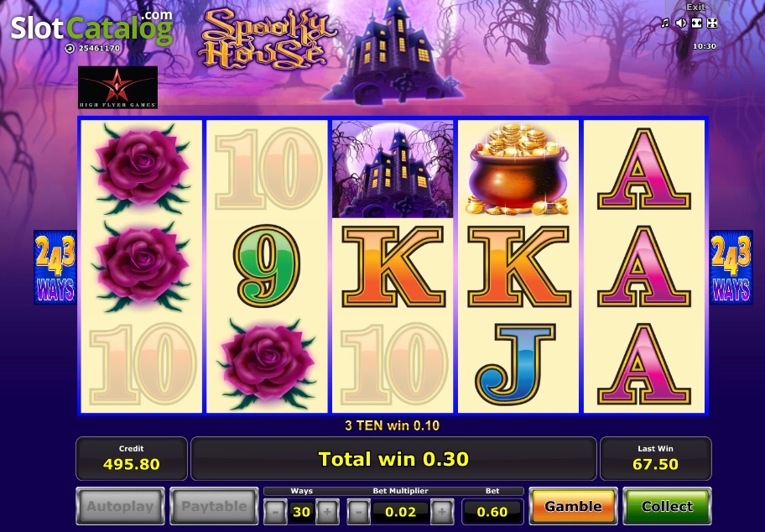This screenshot has height=532, width=765.
Task: Decrease the Ways with minus button
Action: click(275, 512)
